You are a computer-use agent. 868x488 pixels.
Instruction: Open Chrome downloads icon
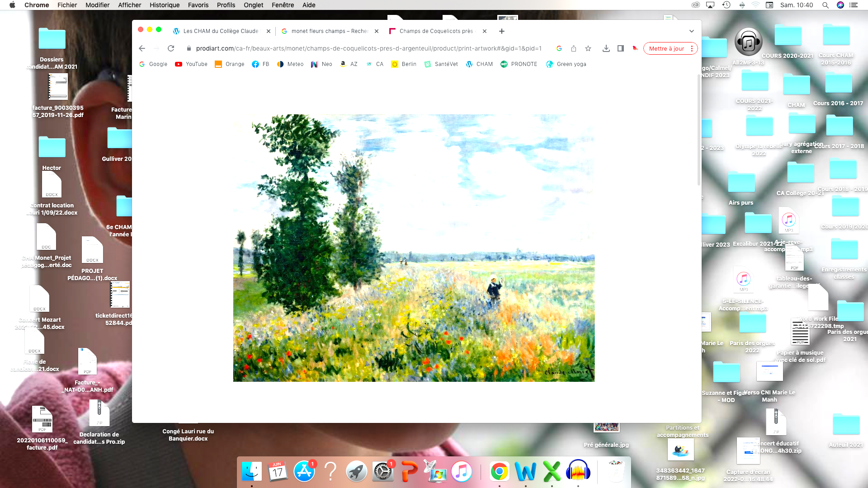(x=606, y=48)
